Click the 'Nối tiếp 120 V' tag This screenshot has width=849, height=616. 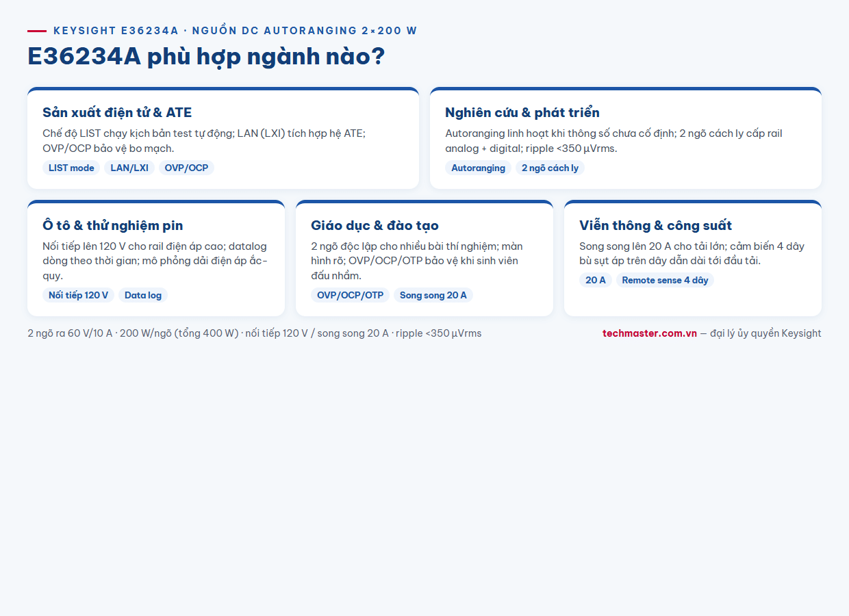click(x=78, y=295)
